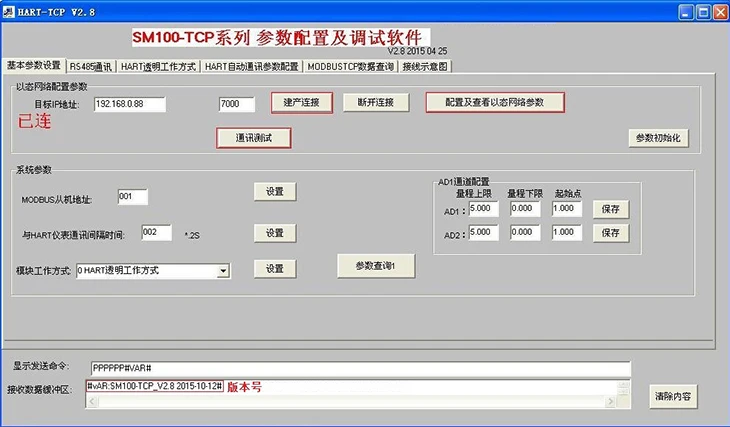Click the AD1通道配置 group label
Viewport: 730px width, 427px height.
[464, 182]
